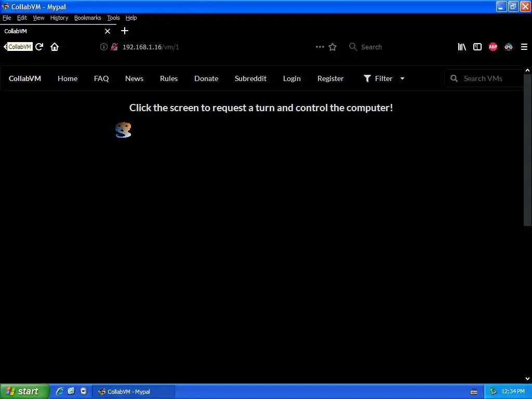Open the Rules link
Image resolution: width=532 pixels, height=399 pixels.
pyautogui.click(x=169, y=78)
